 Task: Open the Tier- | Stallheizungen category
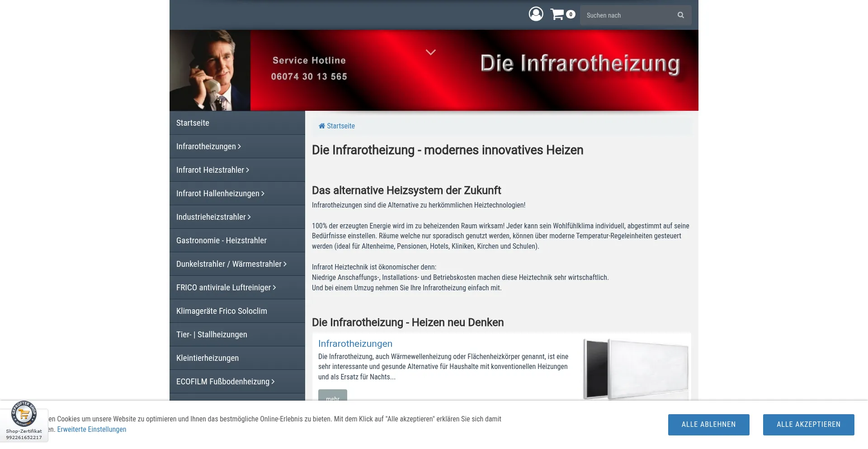point(211,334)
